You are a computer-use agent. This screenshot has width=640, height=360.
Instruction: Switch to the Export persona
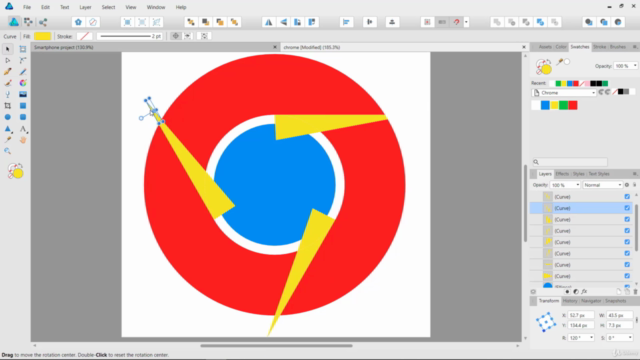(43, 22)
